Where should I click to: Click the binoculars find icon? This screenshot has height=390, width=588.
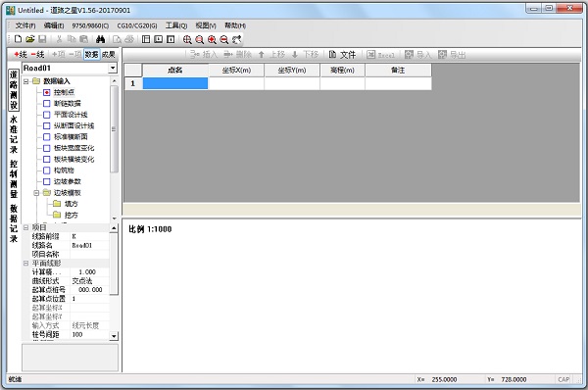(100, 39)
